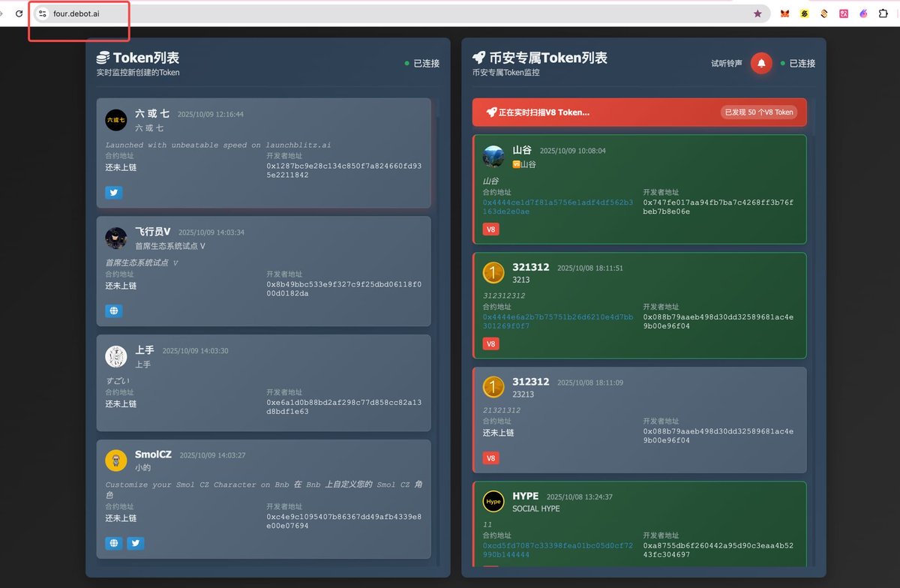Click timestamp 2025/10/09 12:16:44
900x588 pixels.
[211, 115]
